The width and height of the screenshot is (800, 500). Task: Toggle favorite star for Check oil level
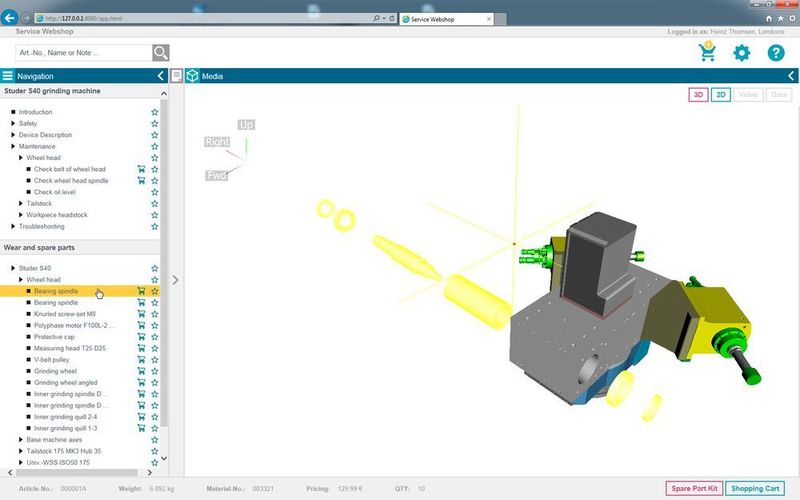[155, 192]
